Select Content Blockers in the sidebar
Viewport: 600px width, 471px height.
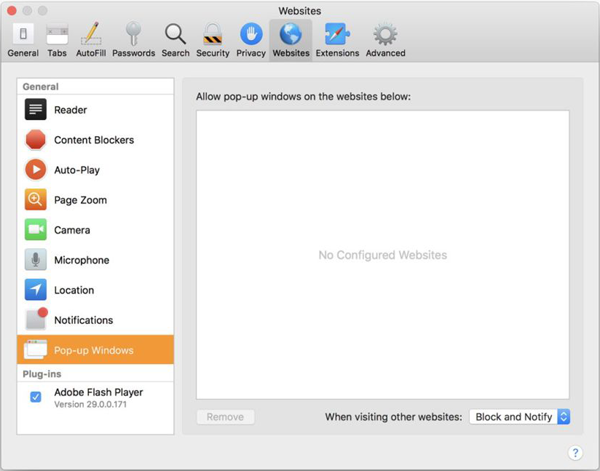point(93,140)
